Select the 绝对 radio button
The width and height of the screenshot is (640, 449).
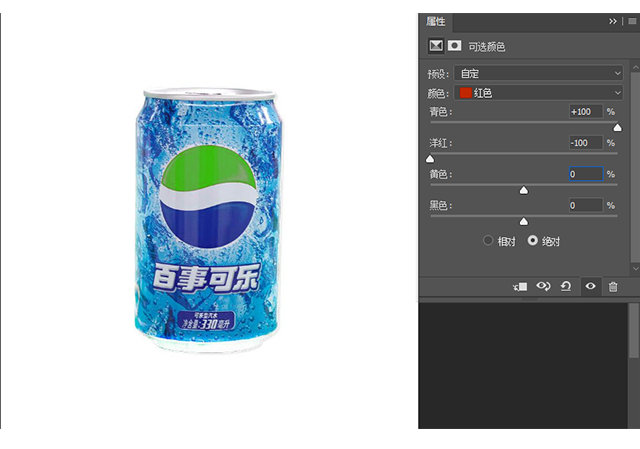pos(532,240)
